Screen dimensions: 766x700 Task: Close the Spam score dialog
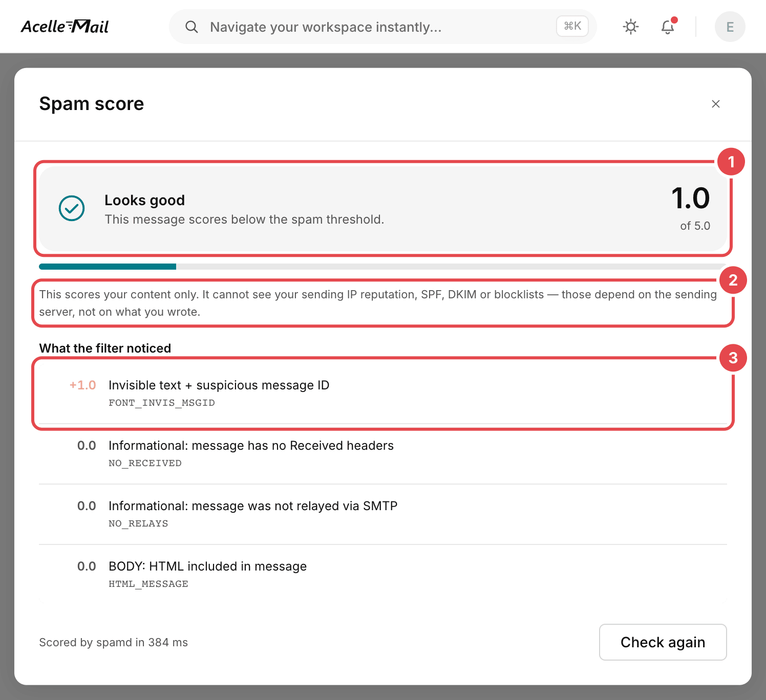click(x=716, y=104)
